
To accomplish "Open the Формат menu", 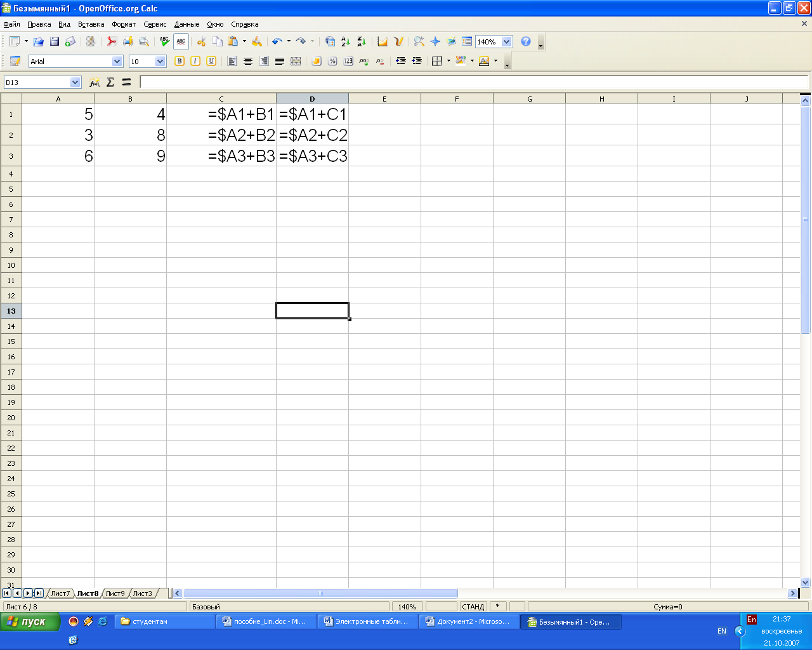I will (124, 24).
